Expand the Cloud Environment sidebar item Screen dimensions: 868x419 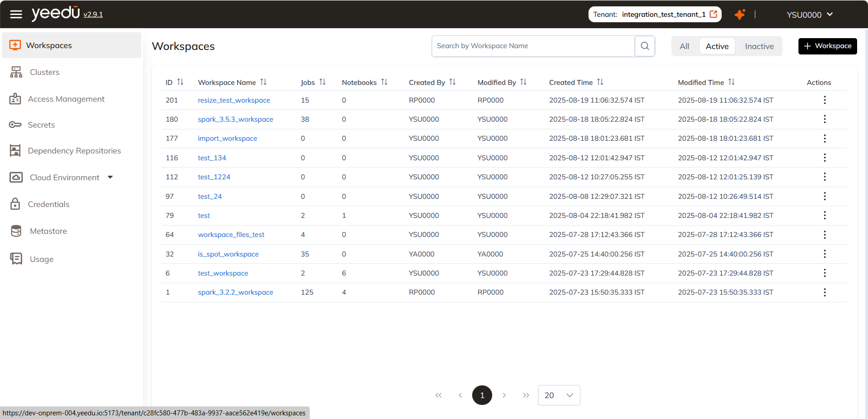[x=110, y=177]
